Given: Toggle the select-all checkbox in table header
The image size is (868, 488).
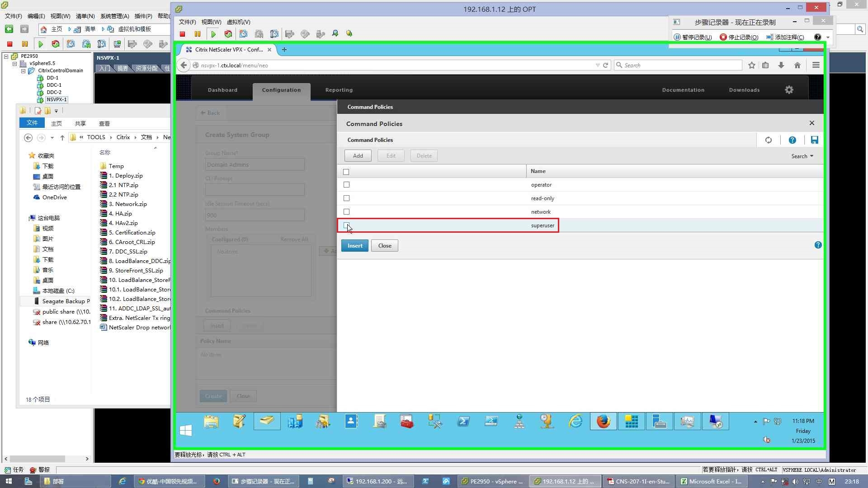Looking at the screenshot, I should (x=346, y=172).
